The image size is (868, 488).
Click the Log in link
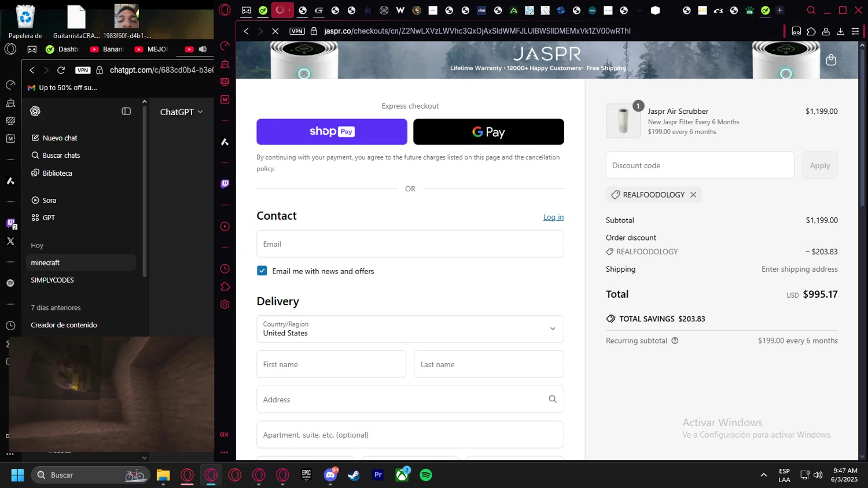553,217
